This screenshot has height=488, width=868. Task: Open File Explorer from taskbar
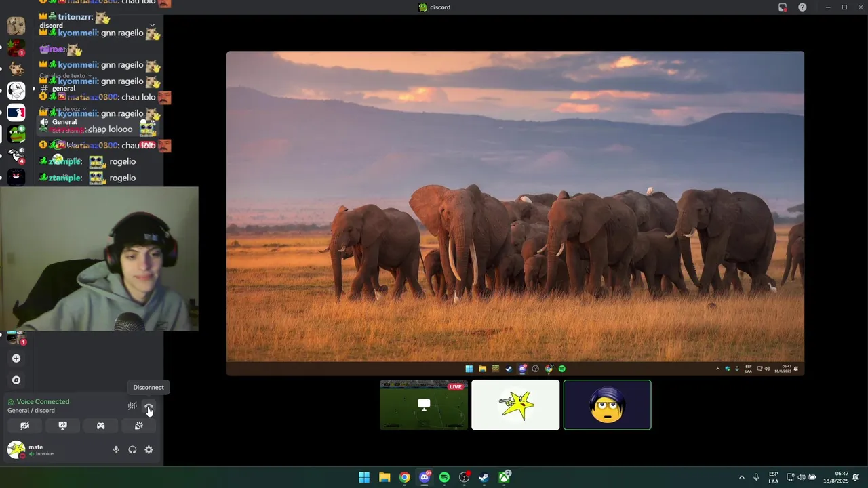coord(384,477)
